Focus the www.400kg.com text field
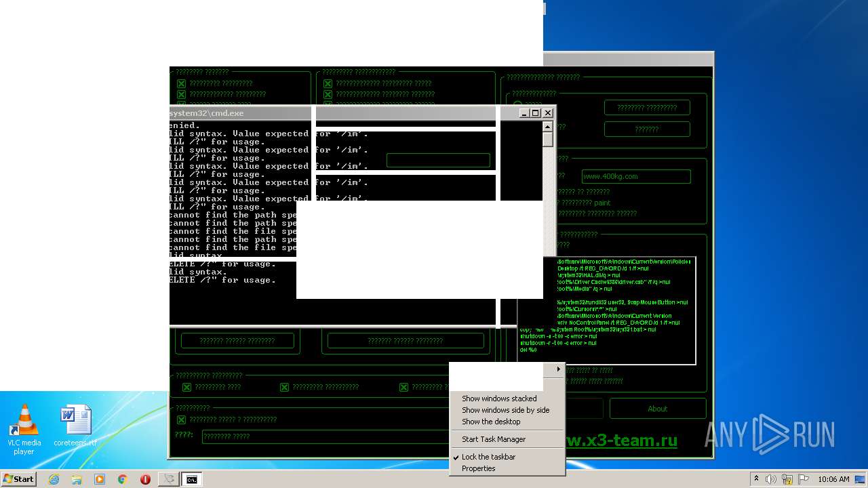Image resolution: width=868 pixels, height=488 pixels. click(636, 176)
